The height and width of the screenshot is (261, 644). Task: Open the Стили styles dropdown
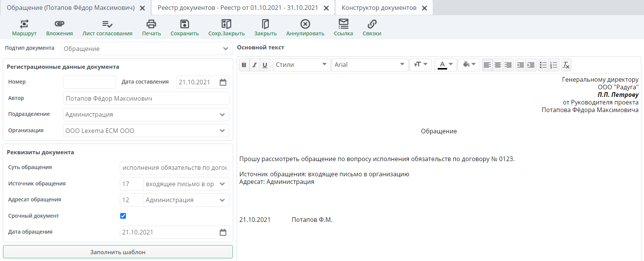click(x=301, y=65)
